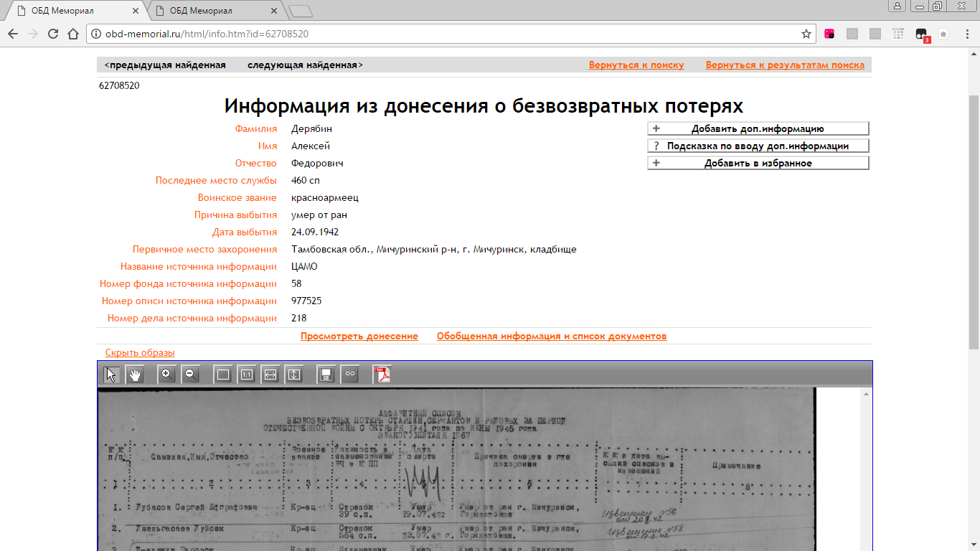Open the pink extension icon
Screen dimensions: 980x551
pos(829,34)
